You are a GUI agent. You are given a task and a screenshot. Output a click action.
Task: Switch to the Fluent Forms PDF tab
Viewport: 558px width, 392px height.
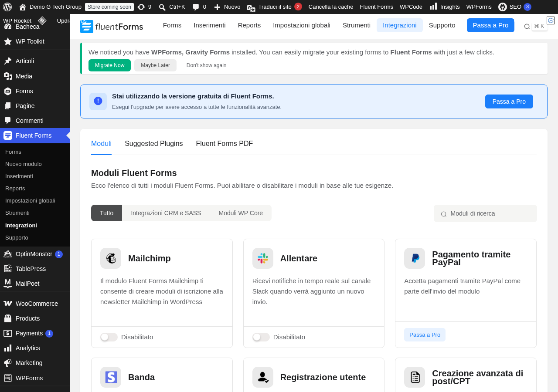point(225,144)
